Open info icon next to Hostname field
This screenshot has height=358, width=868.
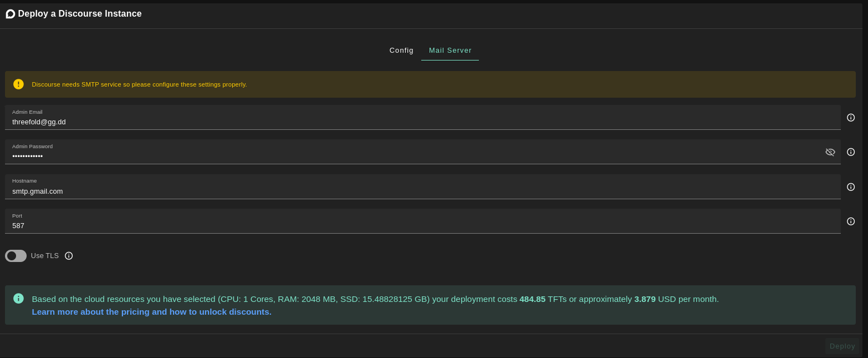click(x=851, y=187)
